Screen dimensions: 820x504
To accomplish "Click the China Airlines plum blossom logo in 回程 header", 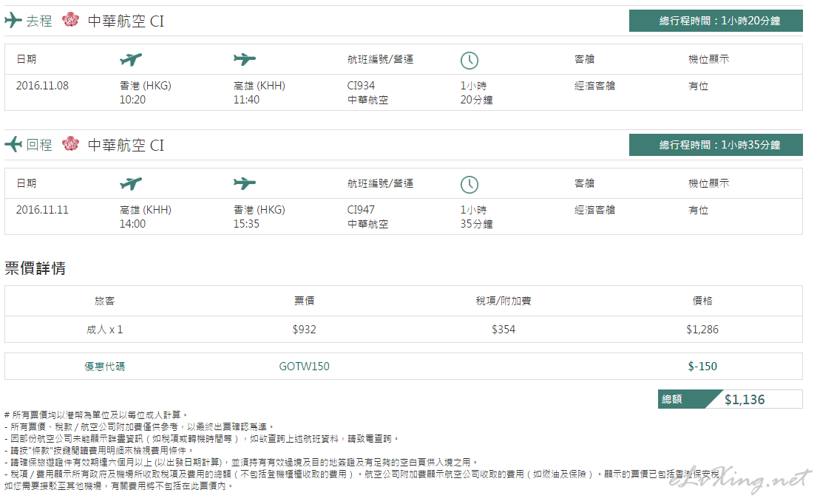I will (70, 144).
